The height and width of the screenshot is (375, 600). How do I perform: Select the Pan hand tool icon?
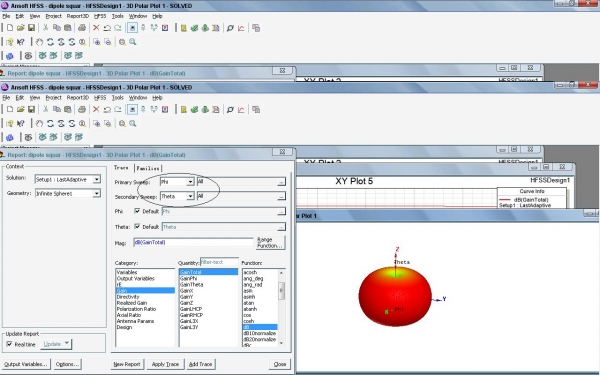(x=39, y=124)
